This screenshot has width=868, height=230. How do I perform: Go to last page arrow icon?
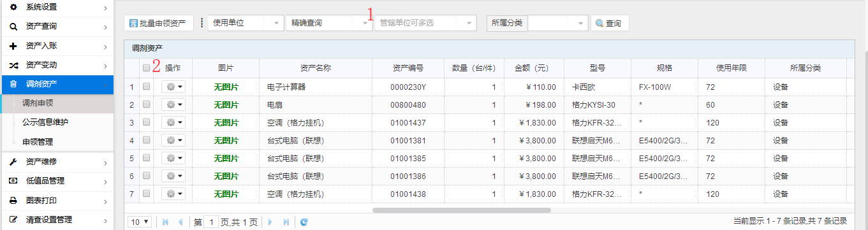pos(286,222)
